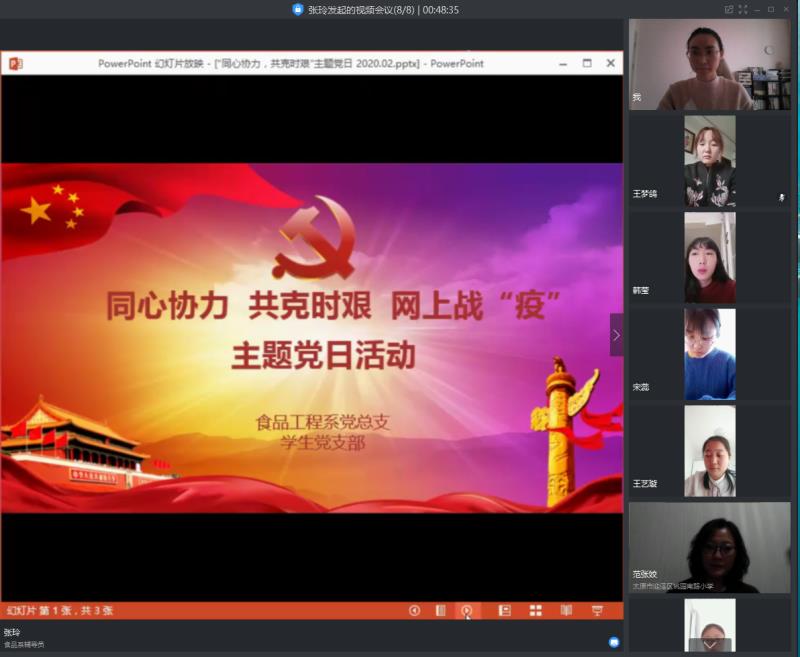Collapse the participant video sidebar

tap(616, 335)
